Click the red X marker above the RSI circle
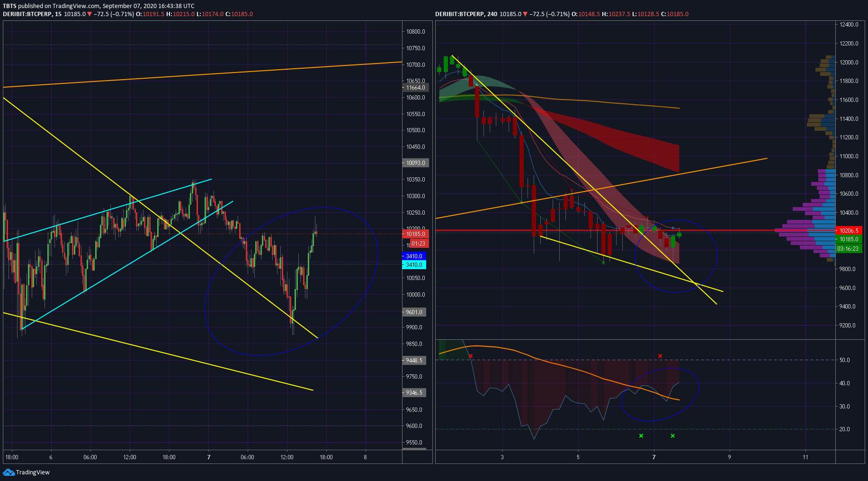The image size is (868, 481). pos(660,356)
